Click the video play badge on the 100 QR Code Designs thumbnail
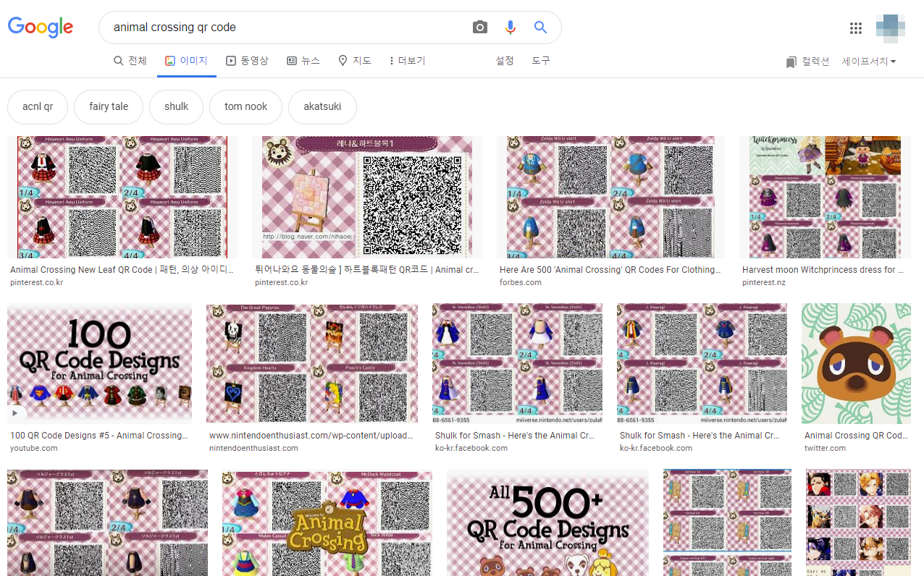 16,413
